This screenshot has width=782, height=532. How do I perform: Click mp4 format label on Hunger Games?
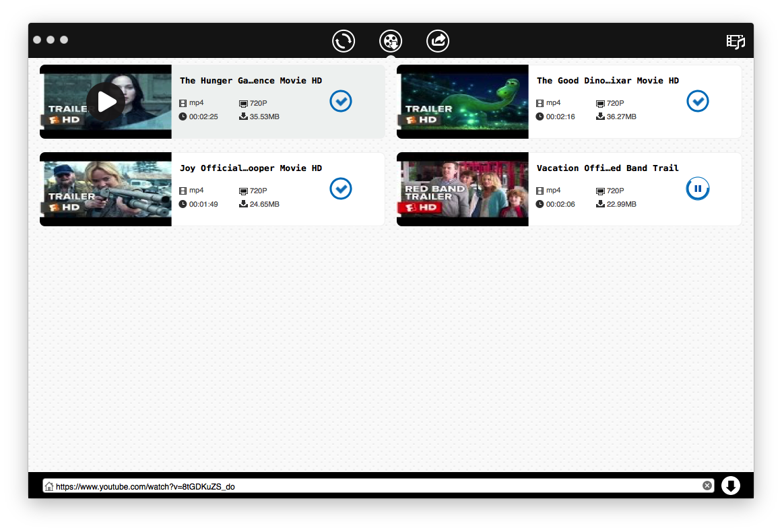coord(197,103)
